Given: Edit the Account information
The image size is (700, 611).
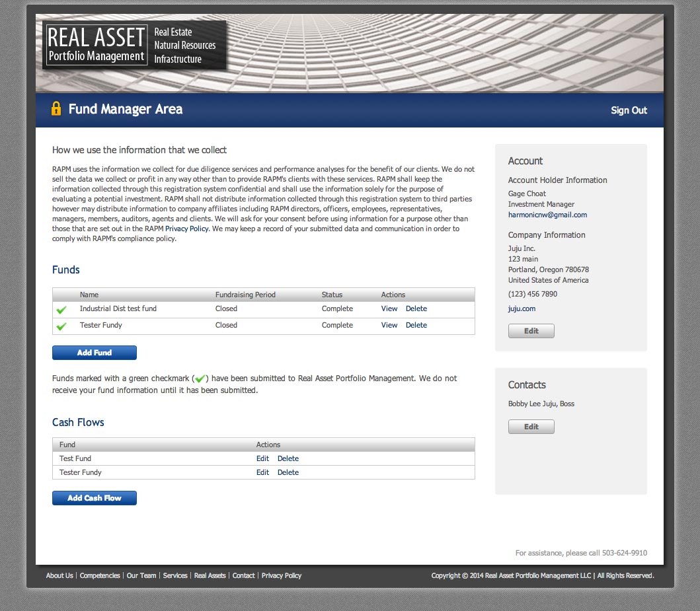Looking at the screenshot, I should coord(531,331).
